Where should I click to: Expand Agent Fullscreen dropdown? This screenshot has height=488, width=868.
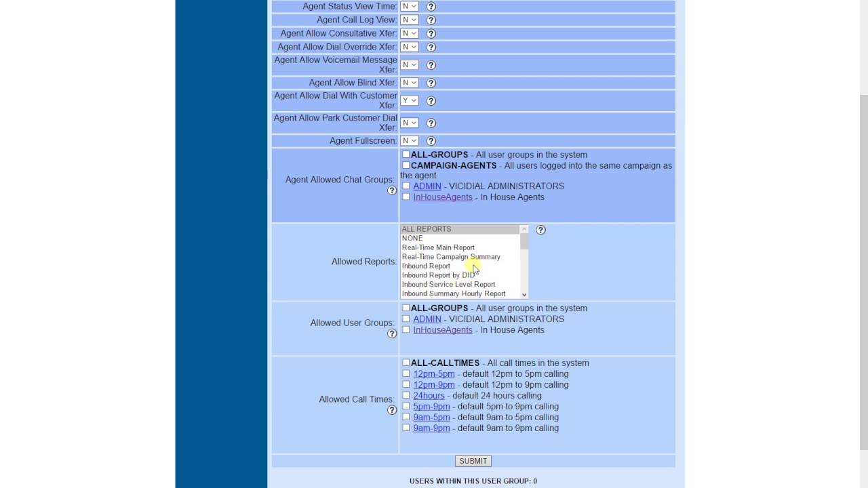(410, 140)
